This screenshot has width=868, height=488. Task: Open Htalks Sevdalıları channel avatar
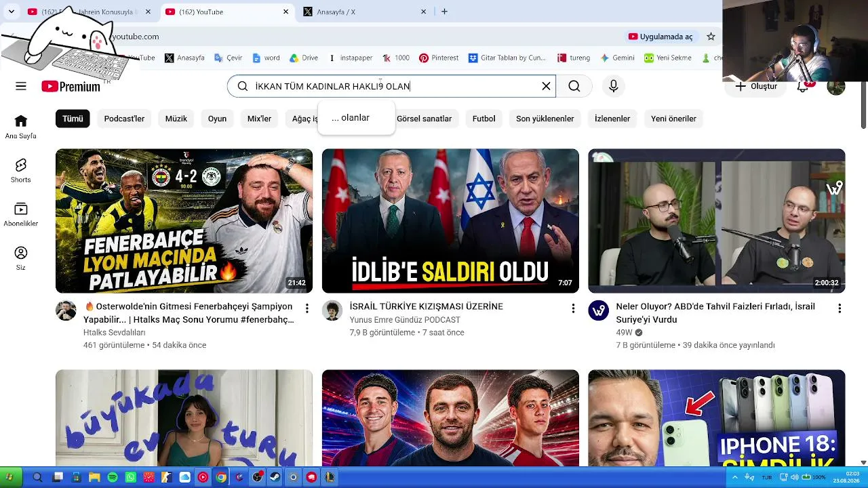pos(66,310)
